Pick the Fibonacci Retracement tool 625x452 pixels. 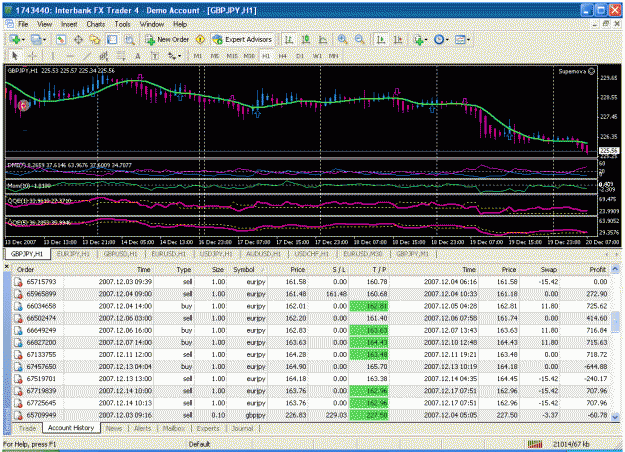120,56
